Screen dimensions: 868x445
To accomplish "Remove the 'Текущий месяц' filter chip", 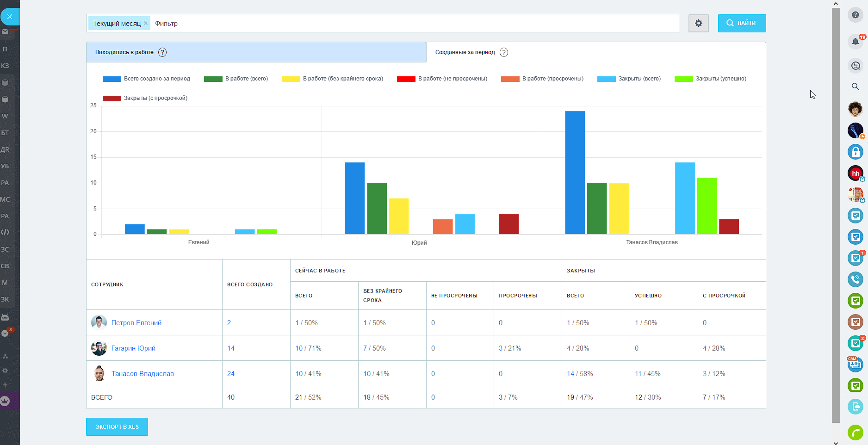I will click(x=146, y=23).
